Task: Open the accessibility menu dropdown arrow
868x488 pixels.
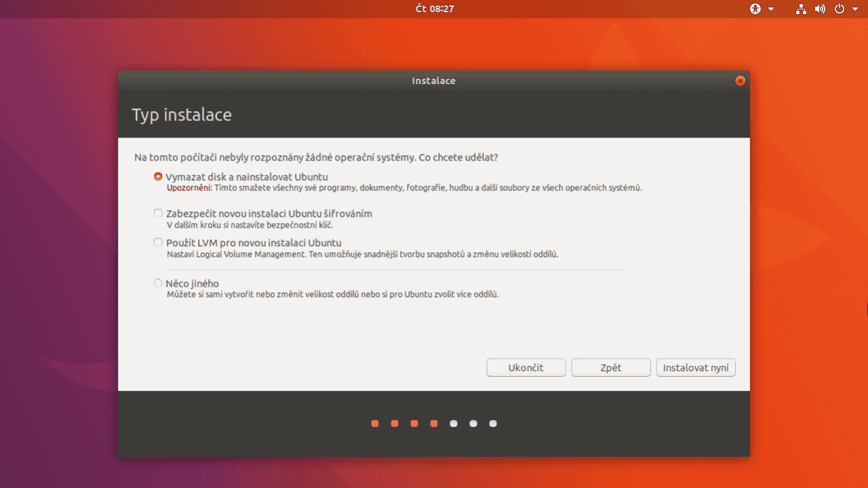Action: 771,9
